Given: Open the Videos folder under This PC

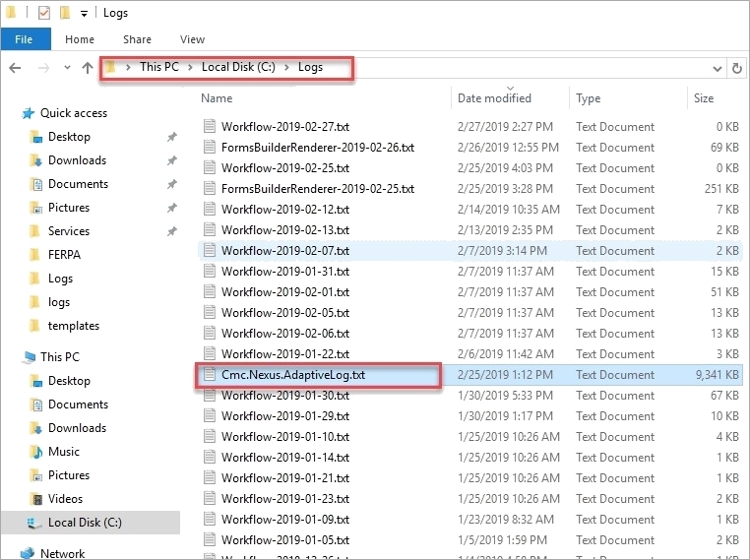Looking at the screenshot, I should 65,499.
